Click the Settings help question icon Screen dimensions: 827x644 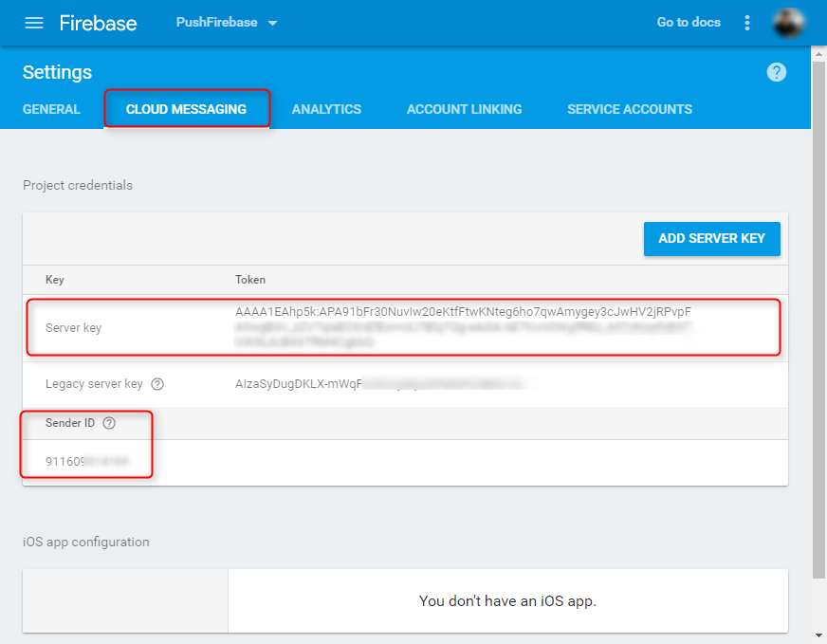pos(777,72)
